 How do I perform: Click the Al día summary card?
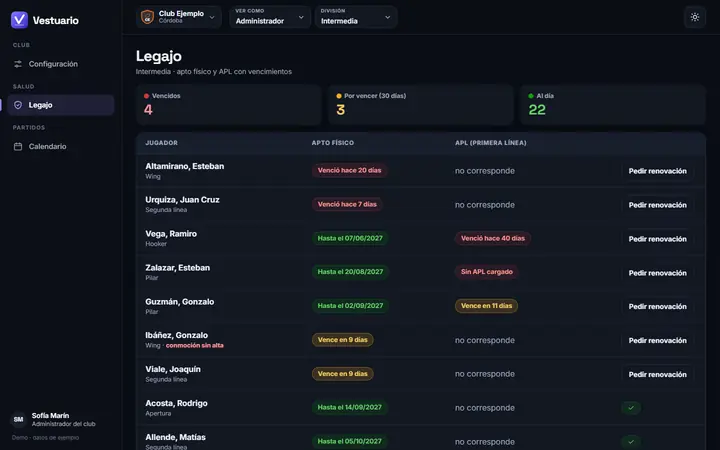pyautogui.click(x=613, y=104)
